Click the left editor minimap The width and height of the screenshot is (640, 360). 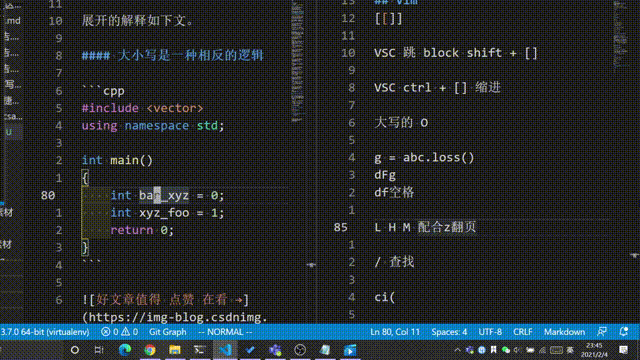[298, 61]
